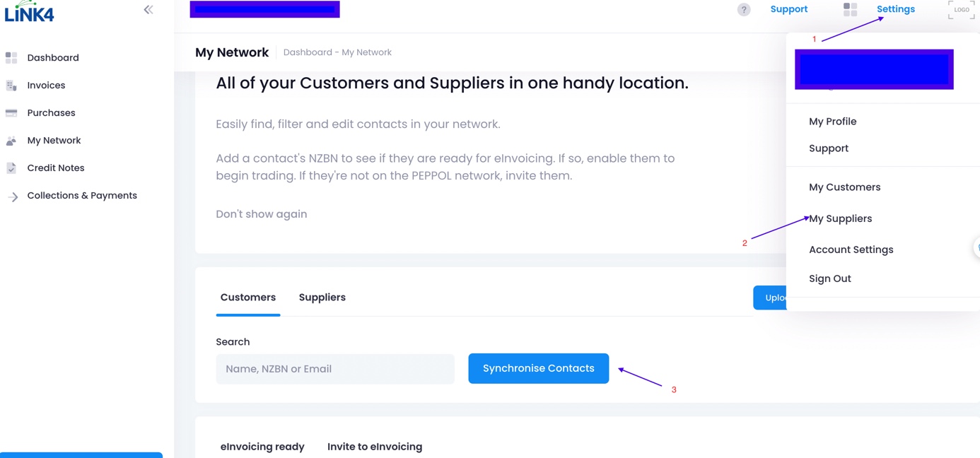980x458 pixels.
Task: Choose My Suppliers from the menu
Action: pos(840,218)
